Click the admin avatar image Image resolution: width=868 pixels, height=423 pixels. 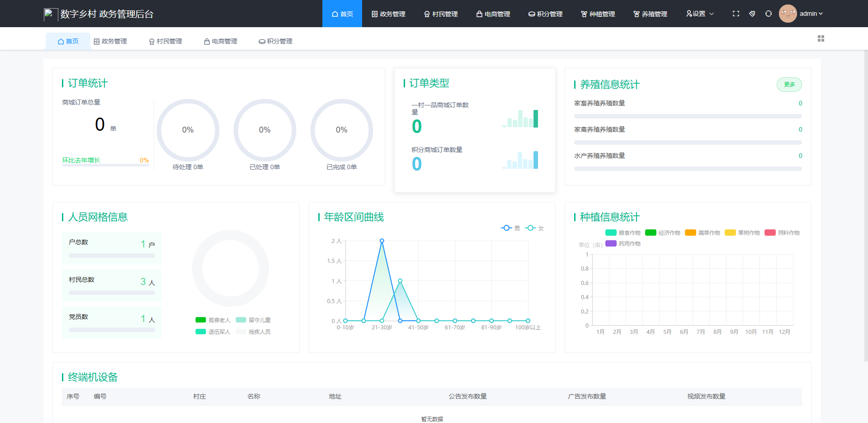[x=788, y=14]
